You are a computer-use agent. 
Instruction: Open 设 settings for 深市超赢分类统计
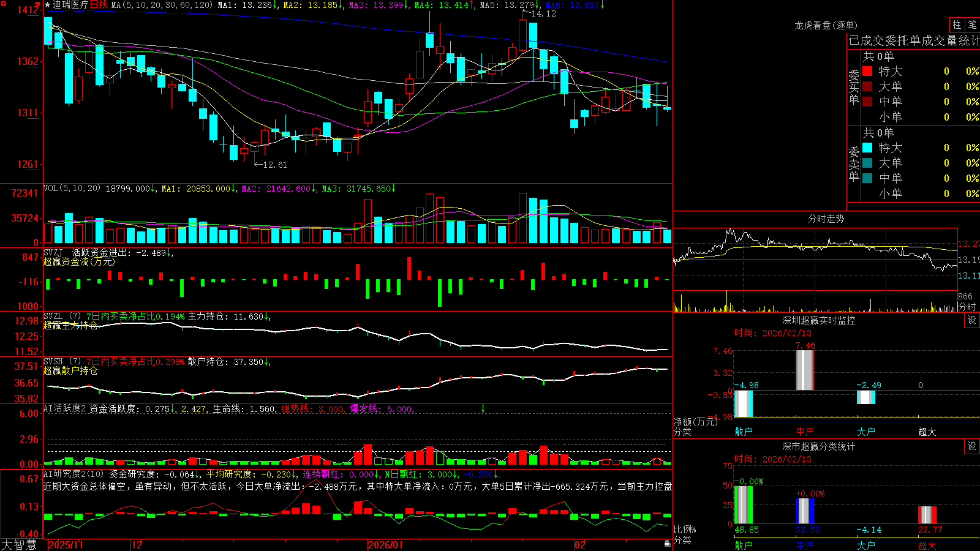tap(972, 446)
